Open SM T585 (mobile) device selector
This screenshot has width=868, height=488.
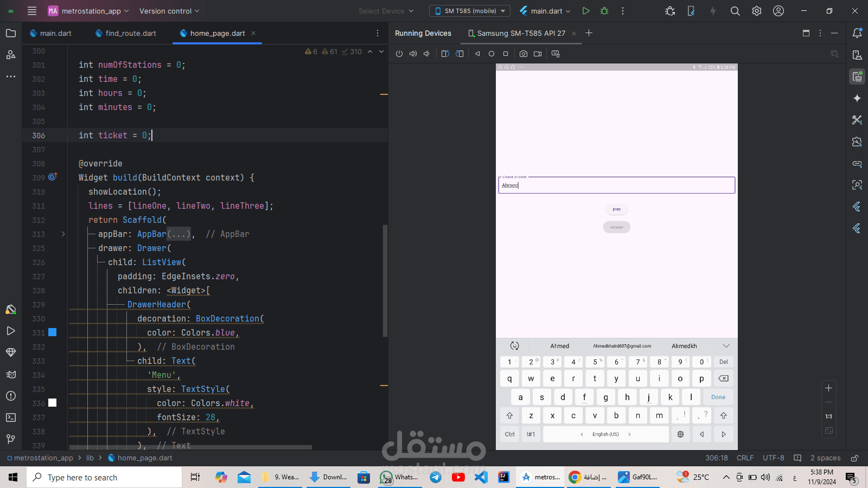click(470, 11)
